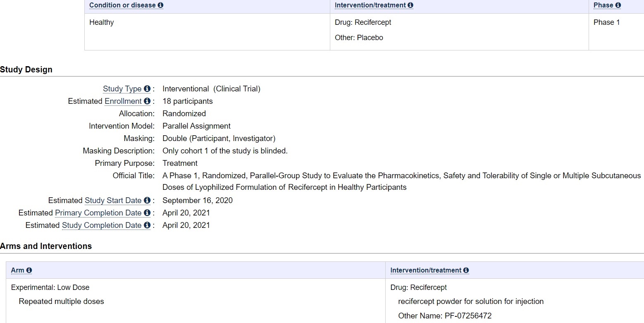Image resolution: width=644 pixels, height=323 pixels.
Task: Click the Enrollment definition link
Action: (x=123, y=101)
